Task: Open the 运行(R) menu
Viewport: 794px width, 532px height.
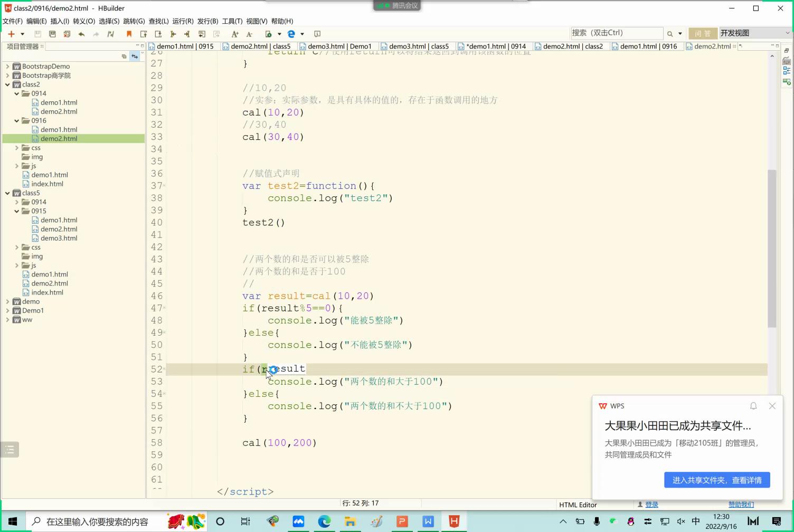Action: (x=183, y=21)
